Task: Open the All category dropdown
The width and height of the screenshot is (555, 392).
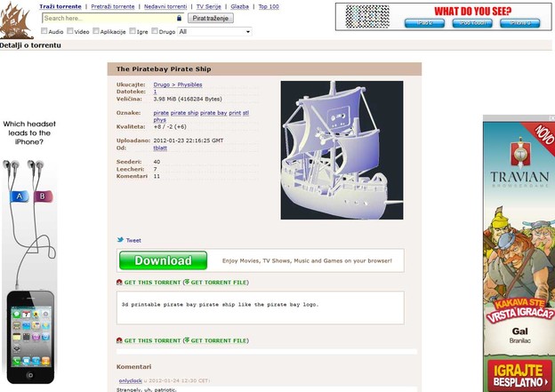Action: coord(214,31)
